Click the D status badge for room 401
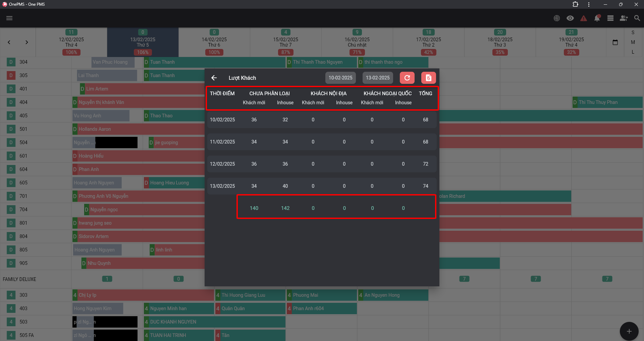This screenshot has height=341, width=644. pyautogui.click(x=11, y=89)
